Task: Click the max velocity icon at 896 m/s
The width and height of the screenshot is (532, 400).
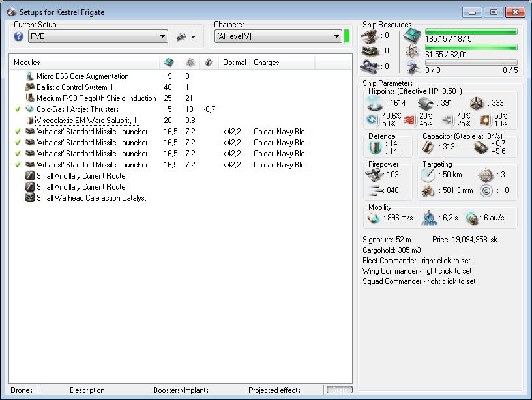Action: pyautogui.click(x=374, y=218)
